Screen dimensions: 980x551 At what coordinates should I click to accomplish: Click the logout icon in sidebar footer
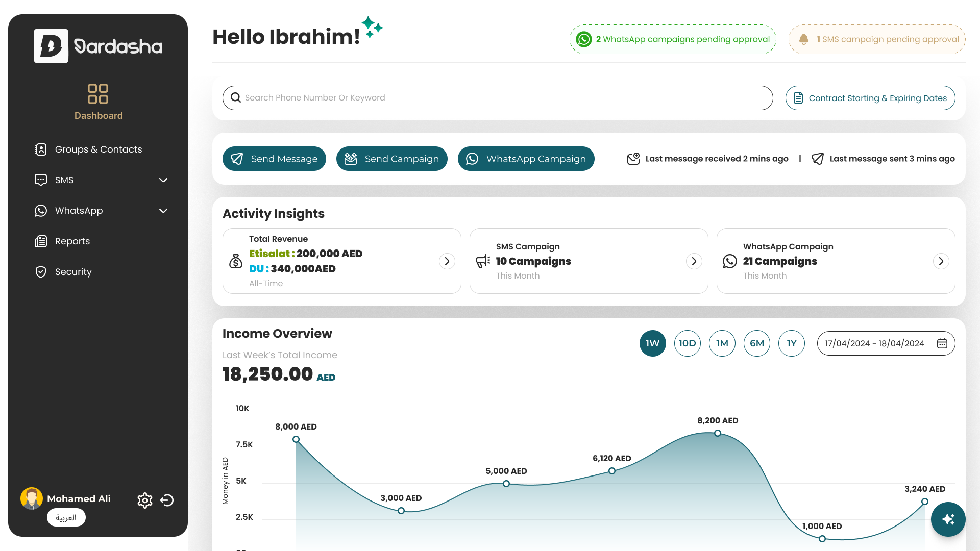click(167, 500)
